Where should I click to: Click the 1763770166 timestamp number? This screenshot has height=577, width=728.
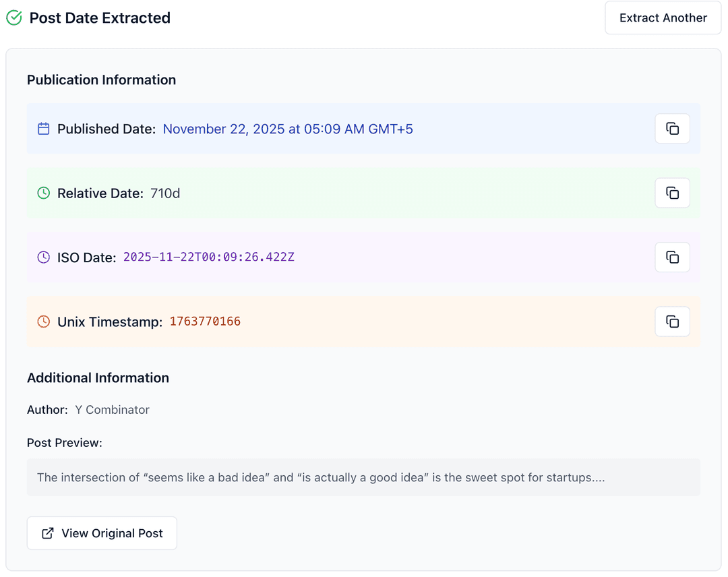pyautogui.click(x=205, y=322)
